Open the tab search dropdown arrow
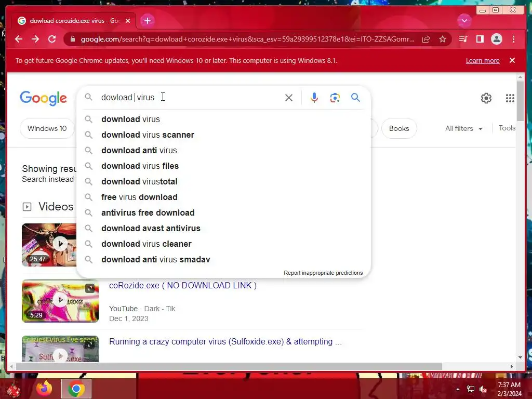The width and height of the screenshot is (532, 399). [464, 21]
